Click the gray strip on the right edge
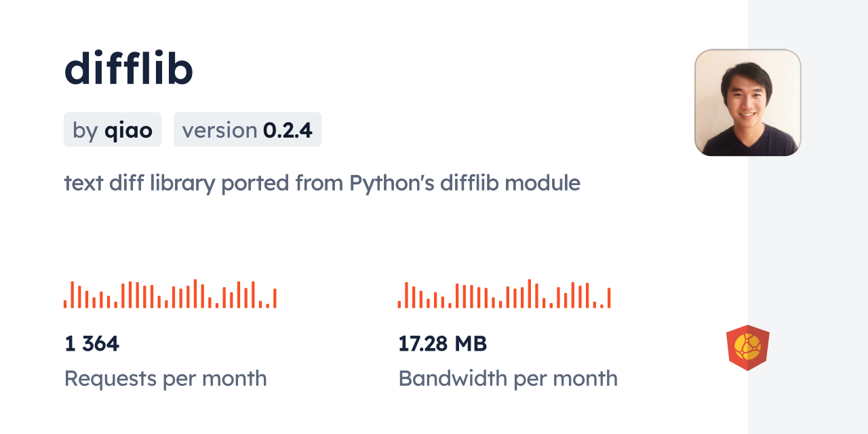 point(808,217)
